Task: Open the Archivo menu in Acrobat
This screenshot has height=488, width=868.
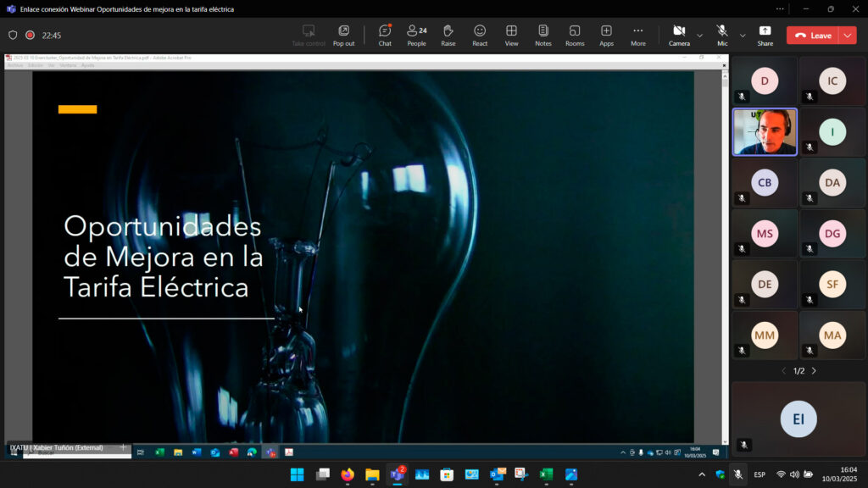Action: (x=15, y=64)
